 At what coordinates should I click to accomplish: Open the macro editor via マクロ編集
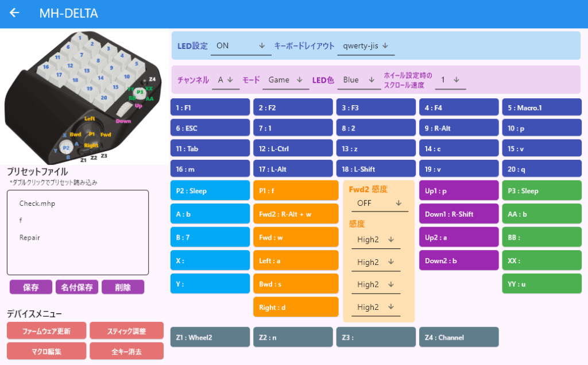pos(46,351)
